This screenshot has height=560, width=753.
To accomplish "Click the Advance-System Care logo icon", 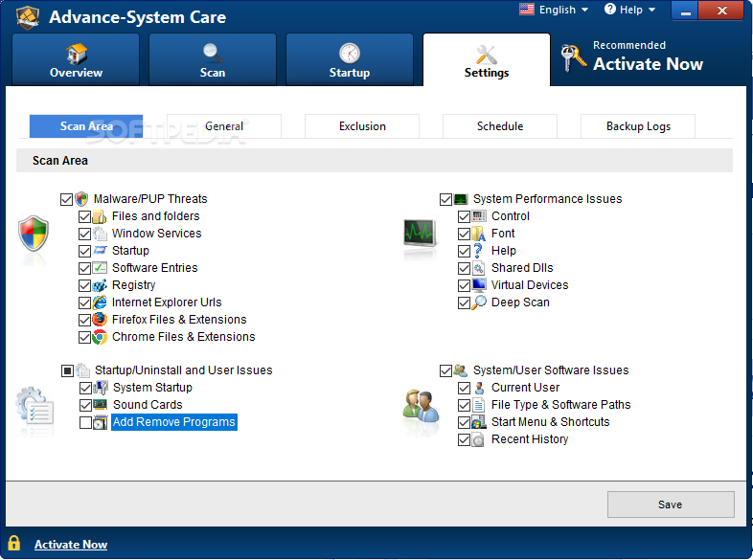I will pos(28,17).
